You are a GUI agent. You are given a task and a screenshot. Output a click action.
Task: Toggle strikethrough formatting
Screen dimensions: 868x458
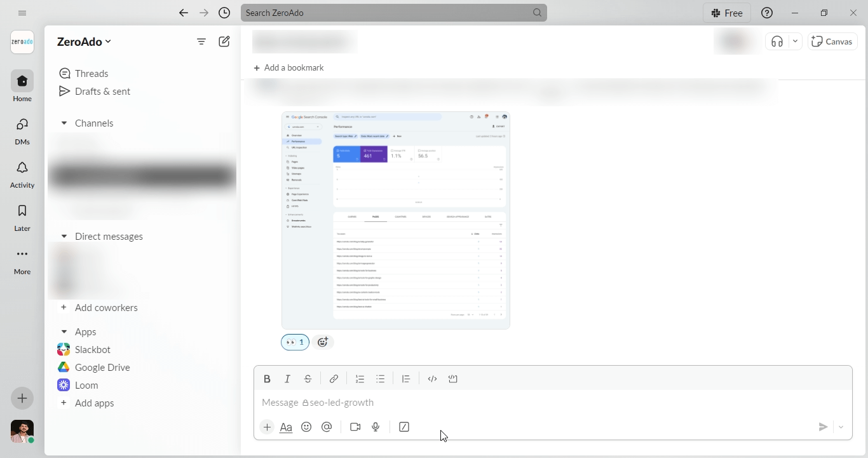coord(308,378)
